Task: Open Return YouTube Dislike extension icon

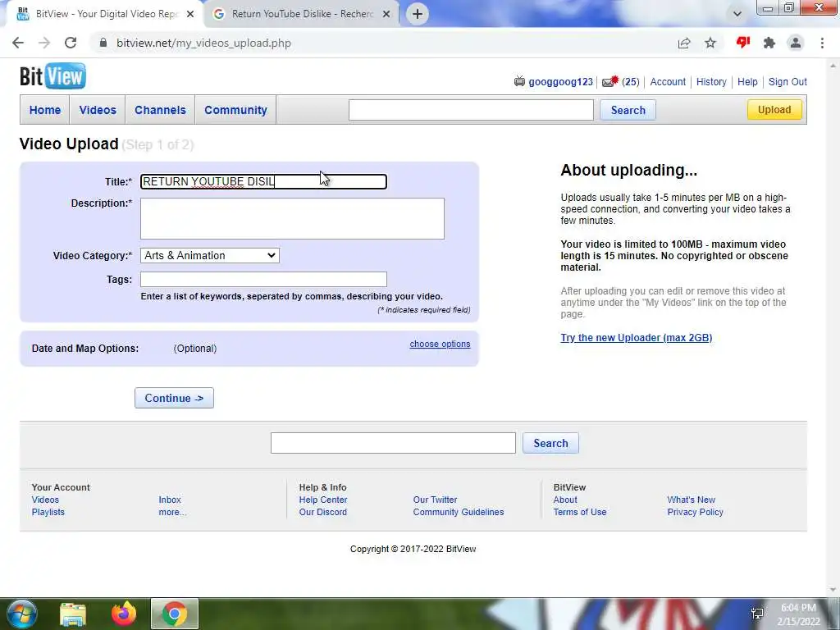Action: [x=742, y=43]
